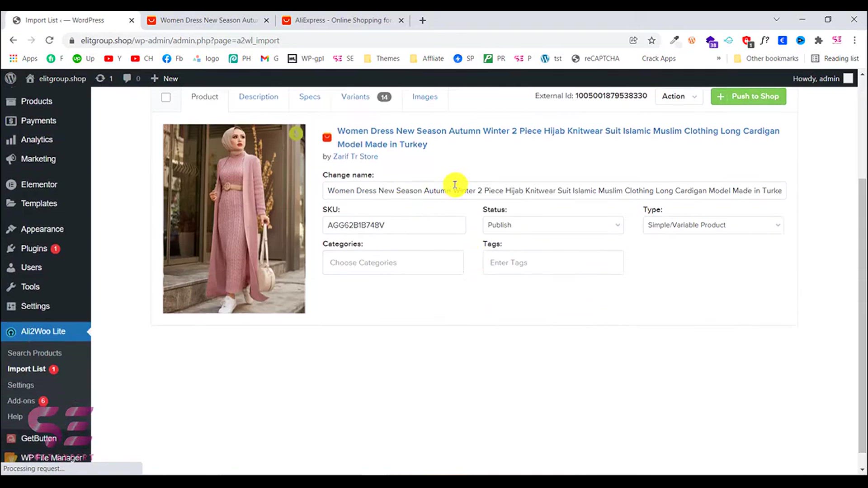
Task: Switch to AliExpress Online Shopping tab
Action: point(343,20)
